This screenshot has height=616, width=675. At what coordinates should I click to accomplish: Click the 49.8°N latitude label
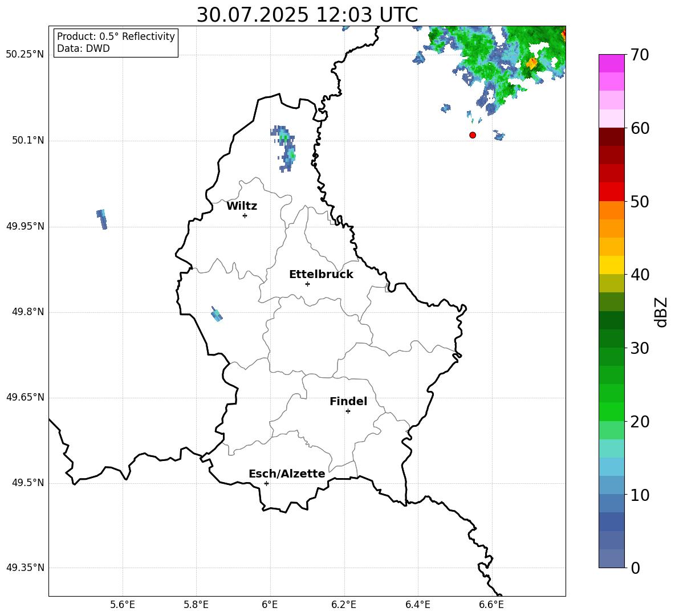pos(28,312)
